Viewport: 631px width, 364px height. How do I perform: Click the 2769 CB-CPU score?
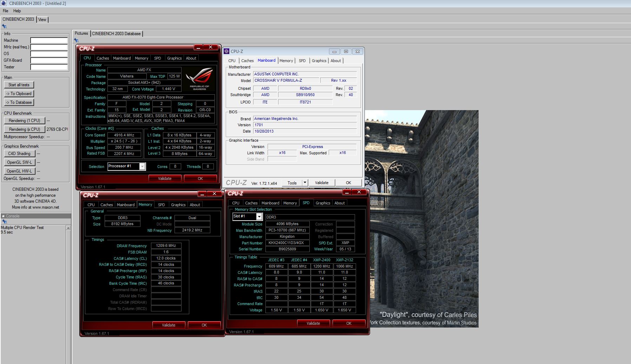57,129
